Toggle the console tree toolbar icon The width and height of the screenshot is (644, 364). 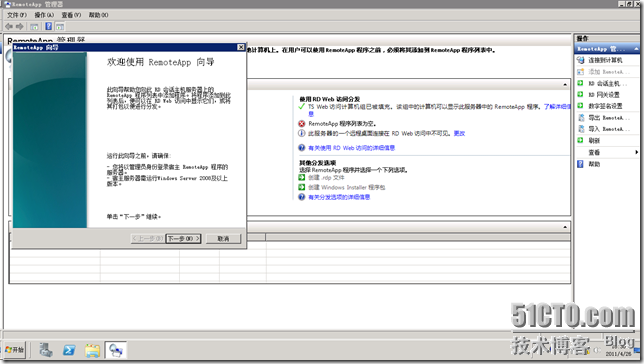click(34, 27)
